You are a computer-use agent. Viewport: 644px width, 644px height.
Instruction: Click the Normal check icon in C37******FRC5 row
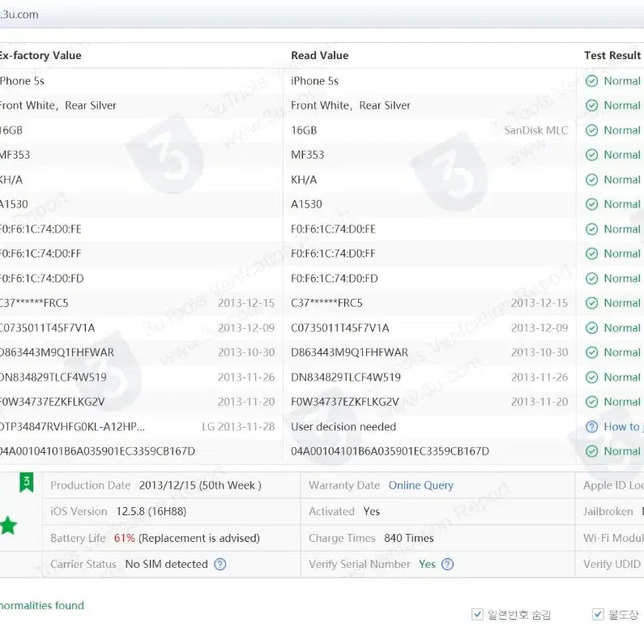coord(591,303)
